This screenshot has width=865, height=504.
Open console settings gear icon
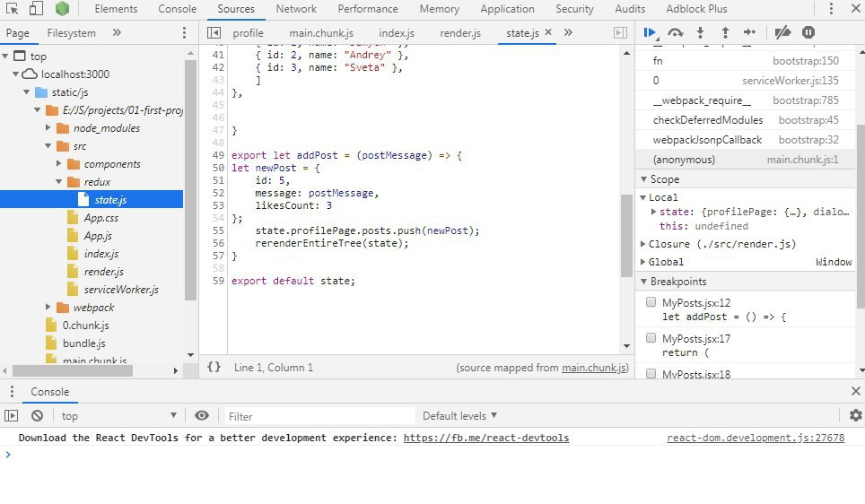click(855, 416)
